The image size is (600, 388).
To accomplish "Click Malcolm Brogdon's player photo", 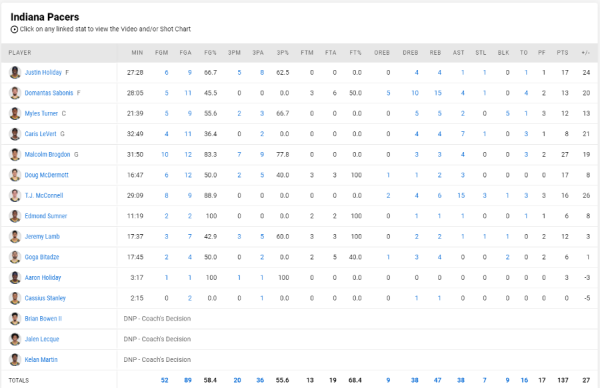I will 15,155.
